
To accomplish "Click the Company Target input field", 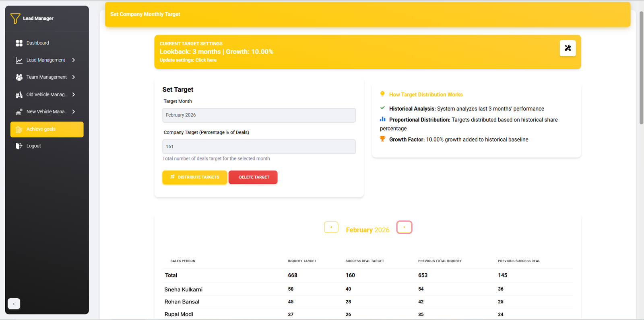I will (259, 147).
